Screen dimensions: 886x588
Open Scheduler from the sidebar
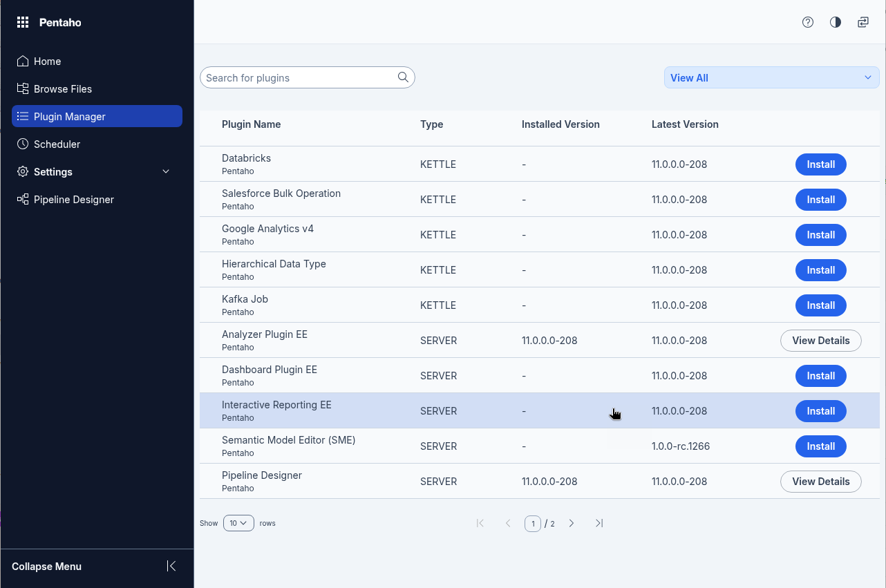pyautogui.click(x=57, y=144)
